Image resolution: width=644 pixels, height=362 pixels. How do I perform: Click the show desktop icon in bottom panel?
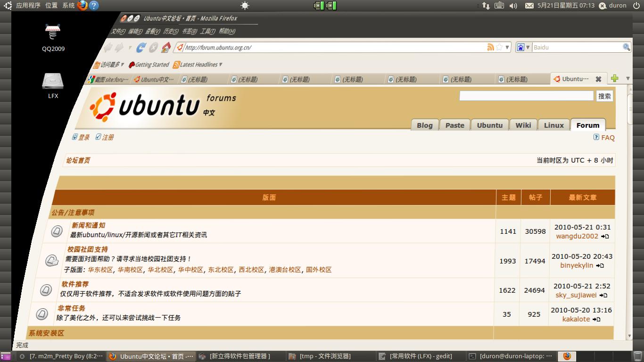point(6,356)
